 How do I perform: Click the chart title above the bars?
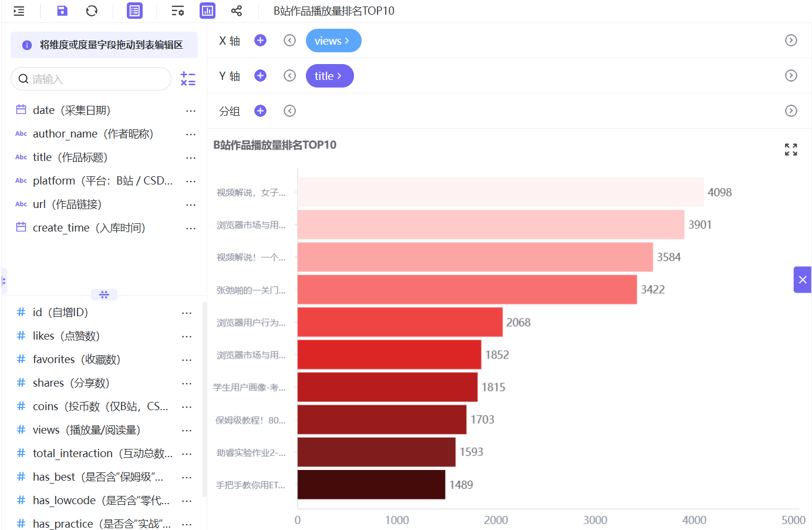pos(275,145)
